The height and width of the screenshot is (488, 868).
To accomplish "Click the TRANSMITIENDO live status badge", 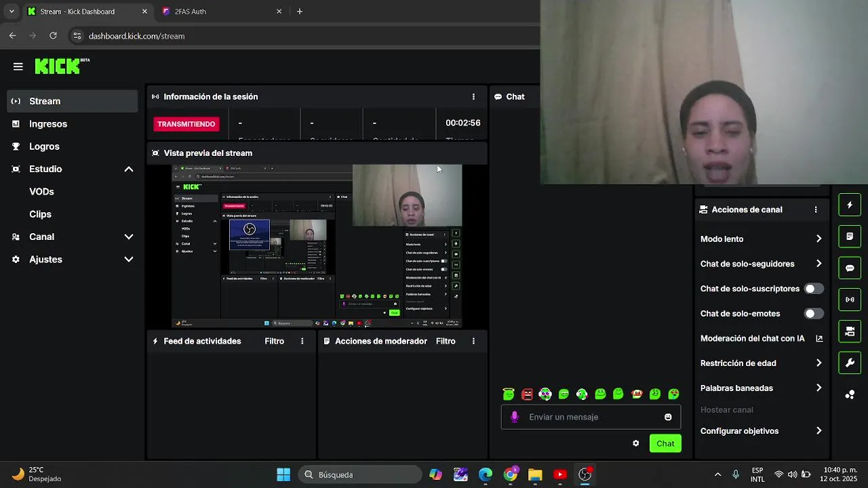I will [186, 124].
